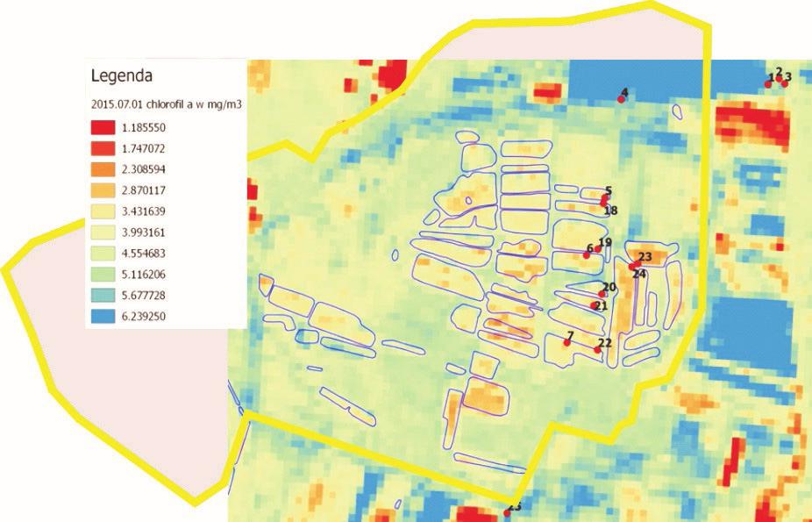Click the legend value '2.308594'
The width and height of the screenshot is (812, 522).
coord(144,170)
